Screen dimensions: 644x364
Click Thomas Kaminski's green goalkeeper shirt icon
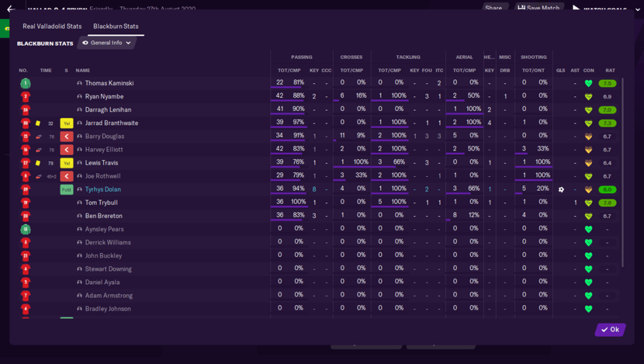[x=25, y=83]
